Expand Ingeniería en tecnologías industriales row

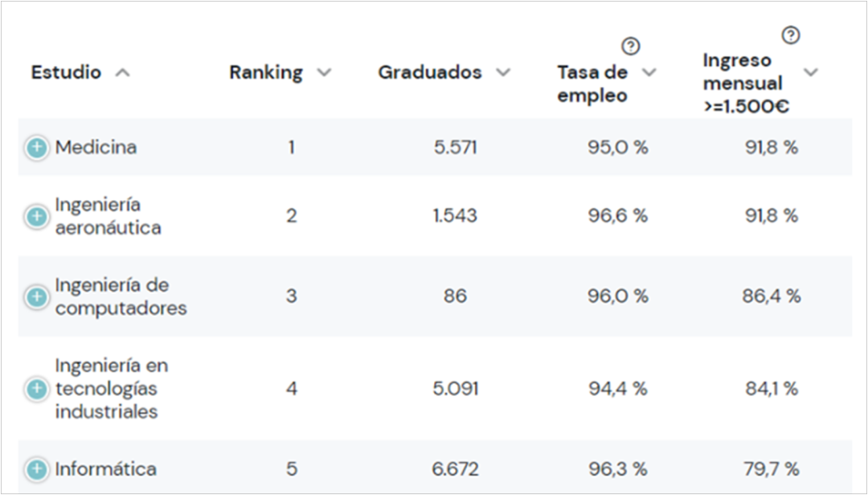click(36, 389)
